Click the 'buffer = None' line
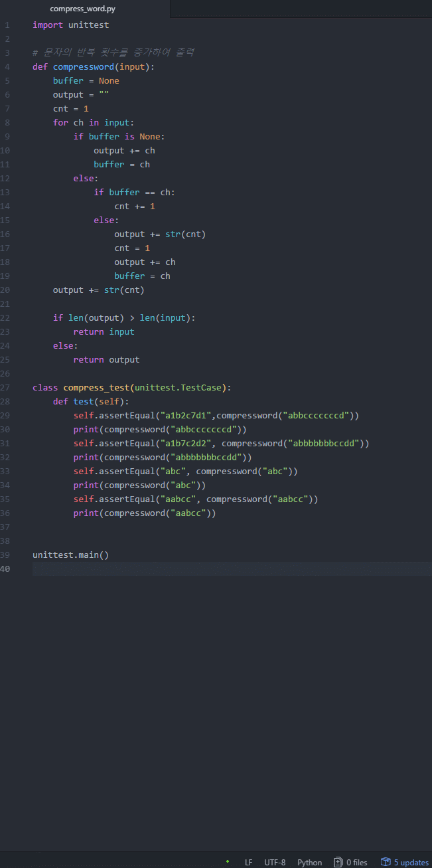Viewport: 432px width, 868px height. coord(86,81)
